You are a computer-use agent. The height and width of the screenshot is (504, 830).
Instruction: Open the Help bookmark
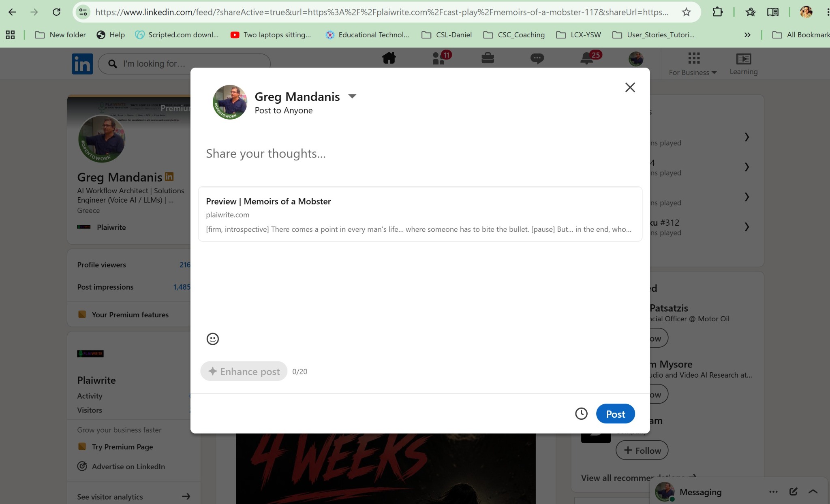111,35
